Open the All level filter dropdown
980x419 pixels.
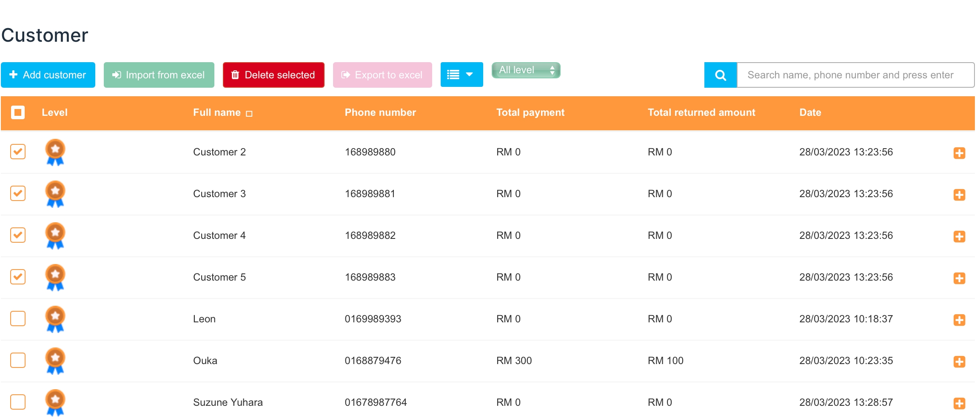[x=526, y=70]
